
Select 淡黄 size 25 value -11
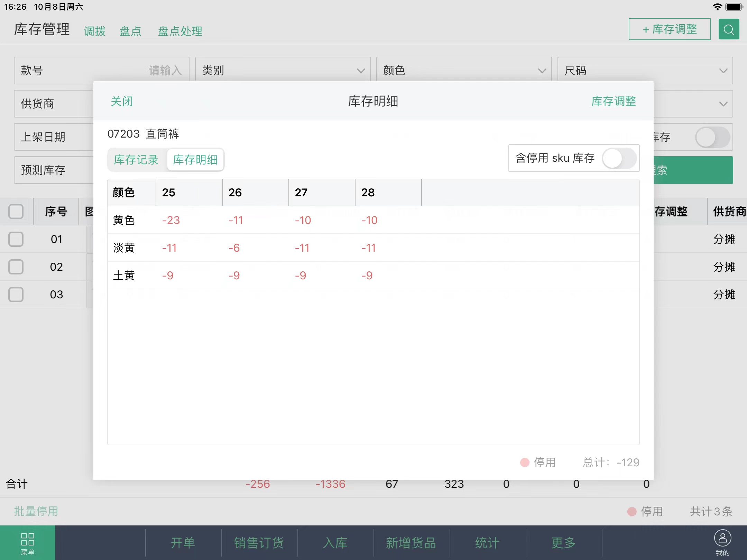pyautogui.click(x=169, y=248)
